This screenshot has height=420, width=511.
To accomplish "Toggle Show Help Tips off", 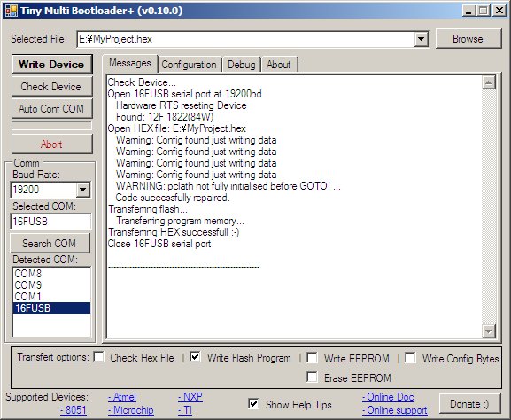I will (x=253, y=404).
